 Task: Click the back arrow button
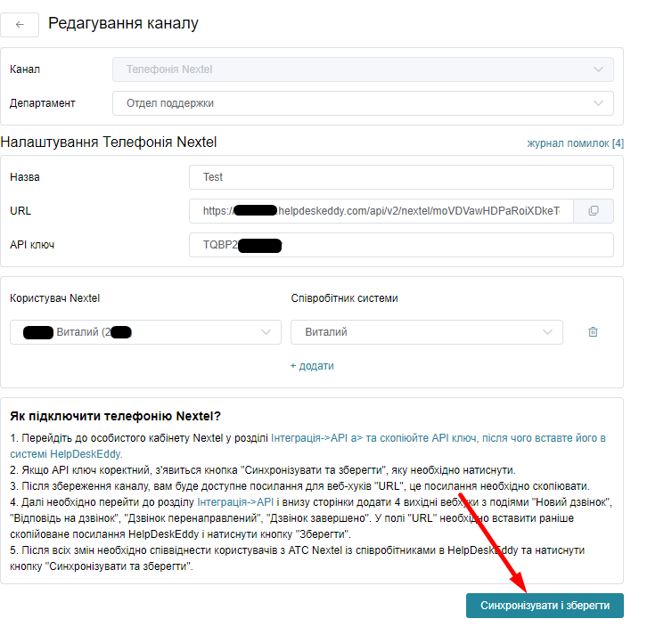[x=20, y=24]
